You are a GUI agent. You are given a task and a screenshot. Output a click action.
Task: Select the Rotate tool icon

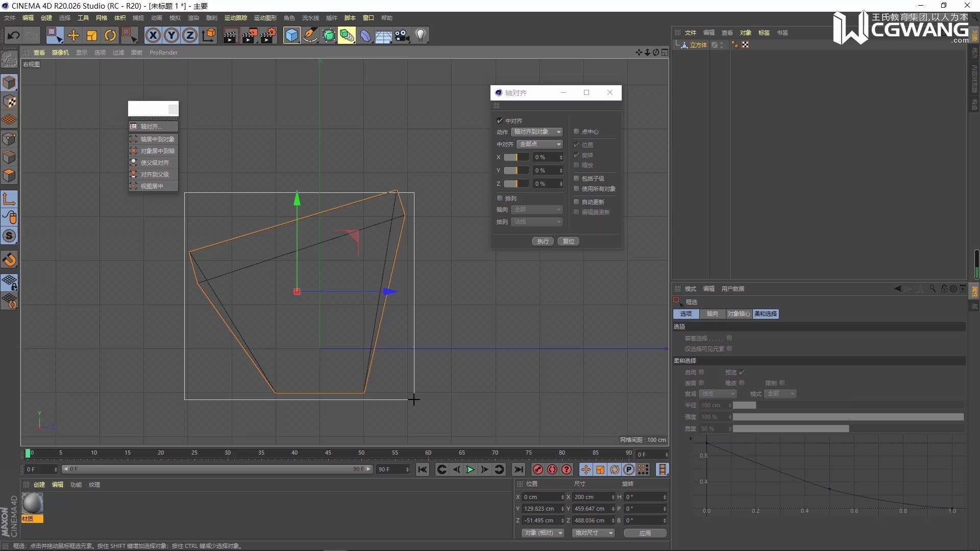110,35
